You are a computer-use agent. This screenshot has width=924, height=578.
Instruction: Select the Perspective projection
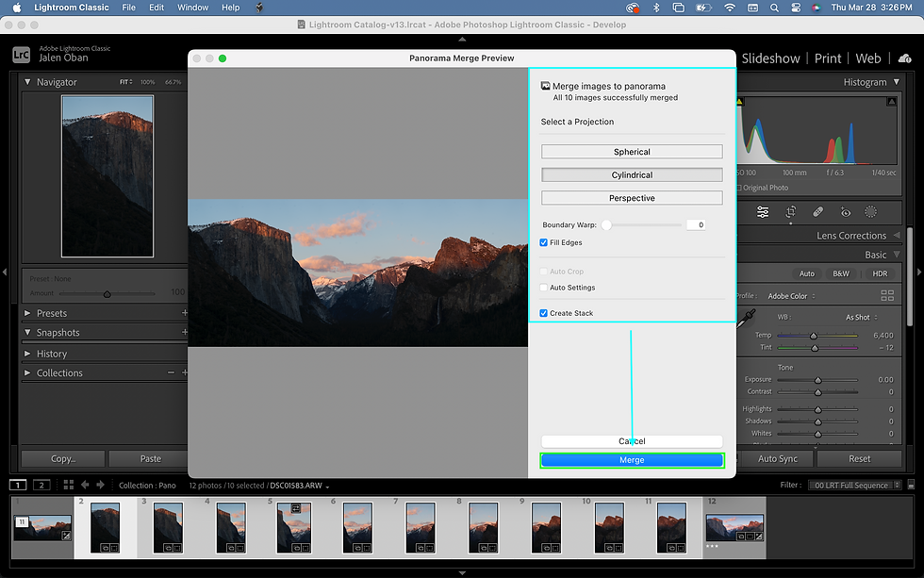point(632,198)
